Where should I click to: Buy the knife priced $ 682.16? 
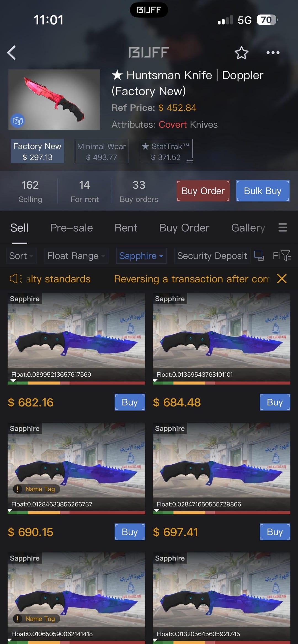tap(130, 402)
